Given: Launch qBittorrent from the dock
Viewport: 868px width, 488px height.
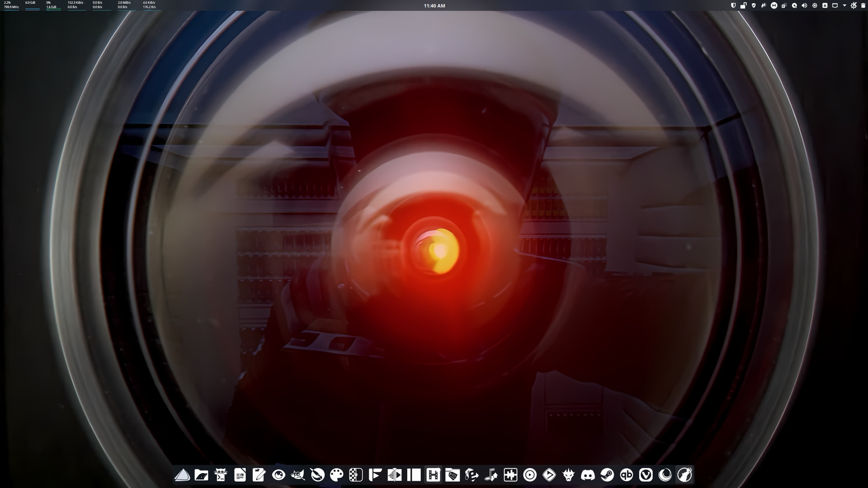Looking at the screenshot, I should click(x=626, y=475).
